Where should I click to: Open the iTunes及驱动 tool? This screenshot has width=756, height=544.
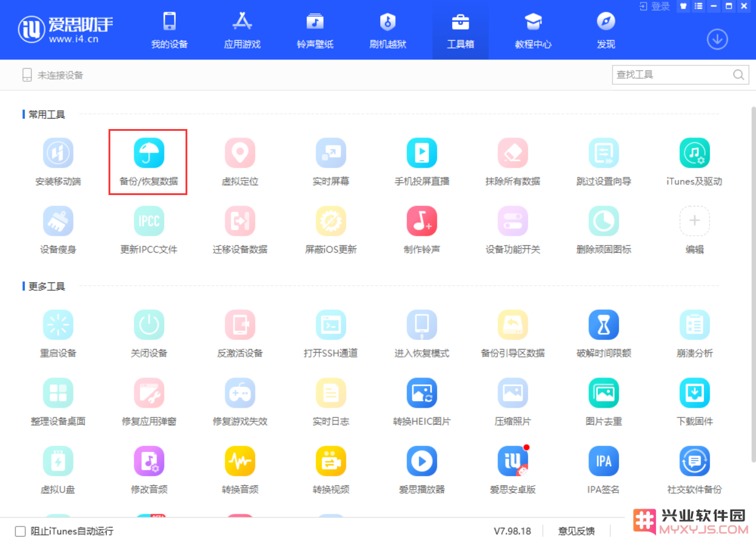pos(695,162)
